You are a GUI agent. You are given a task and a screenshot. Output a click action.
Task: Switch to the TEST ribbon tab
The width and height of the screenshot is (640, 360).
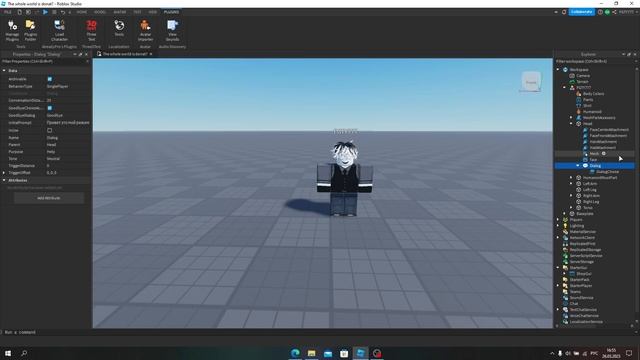[x=137, y=12]
